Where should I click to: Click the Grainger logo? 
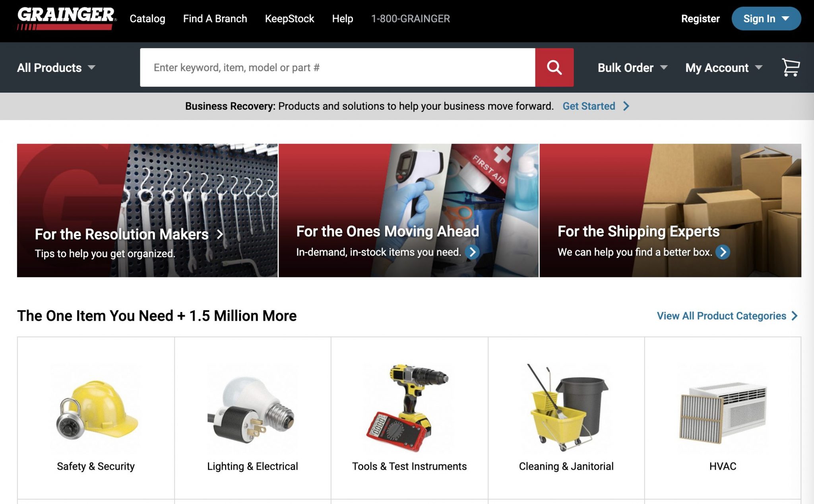[67, 19]
